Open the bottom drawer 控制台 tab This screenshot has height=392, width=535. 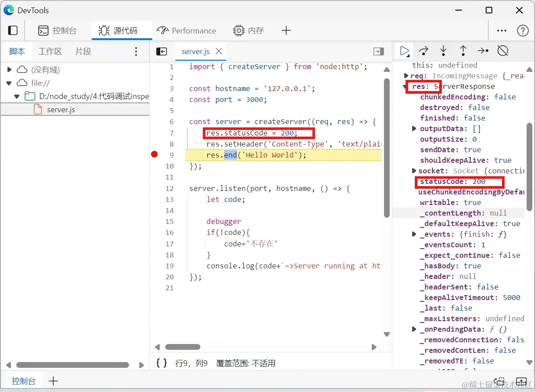point(24,381)
